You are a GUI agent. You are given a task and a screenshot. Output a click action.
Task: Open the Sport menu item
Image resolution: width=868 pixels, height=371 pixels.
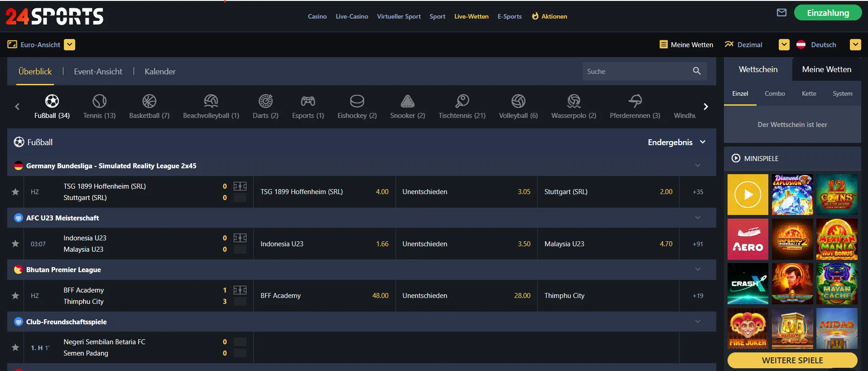437,16
